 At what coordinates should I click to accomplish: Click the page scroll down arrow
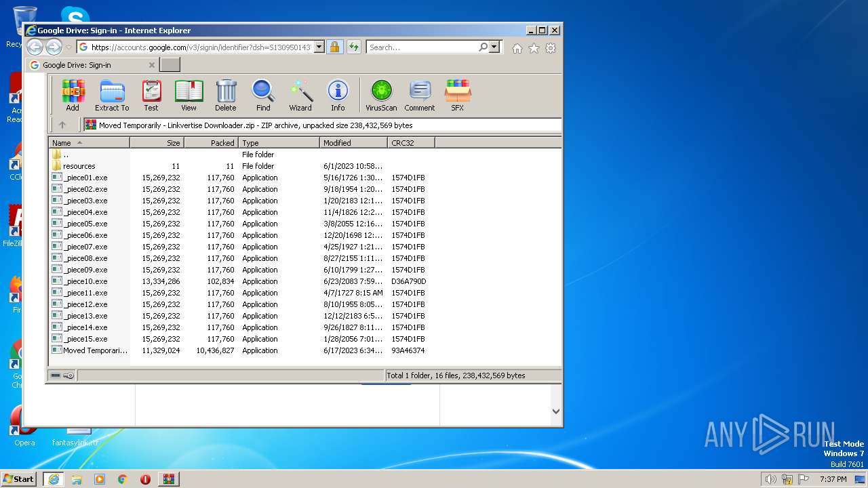(x=556, y=411)
